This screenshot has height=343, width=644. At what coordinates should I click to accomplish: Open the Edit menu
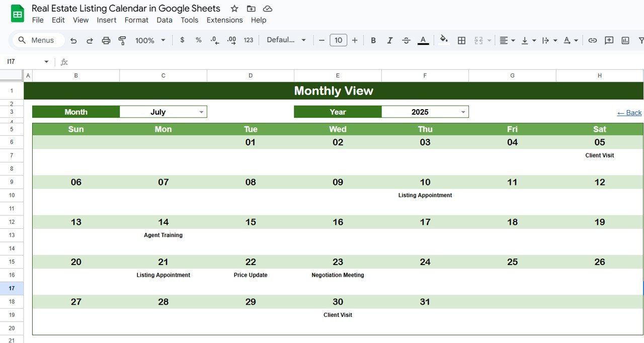pyautogui.click(x=58, y=20)
